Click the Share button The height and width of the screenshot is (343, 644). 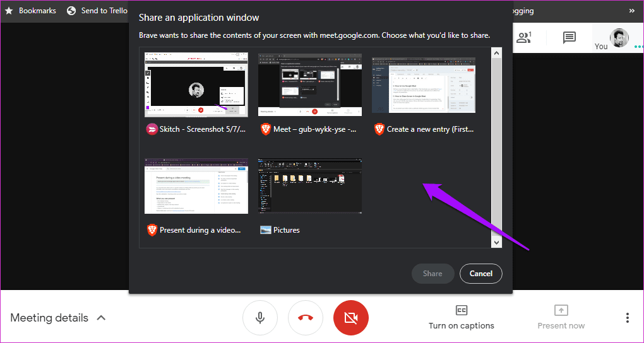pos(432,273)
